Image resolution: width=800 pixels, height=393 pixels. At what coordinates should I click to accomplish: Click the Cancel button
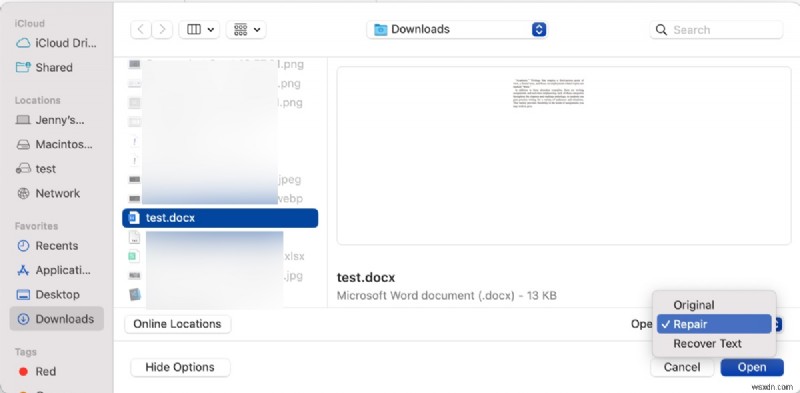[682, 367]
